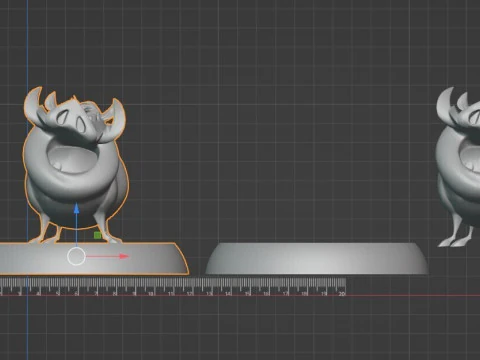Select the orange-outlined warthog model
This screenshot has height=360, width=480.
click(75, 165)
